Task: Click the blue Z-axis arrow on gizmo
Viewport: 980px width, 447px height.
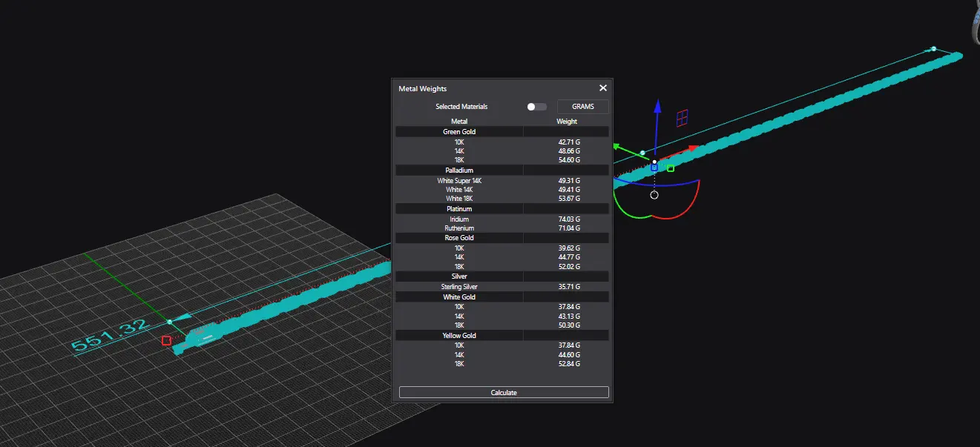Action: pyautogui.click(x=657, y=107)
